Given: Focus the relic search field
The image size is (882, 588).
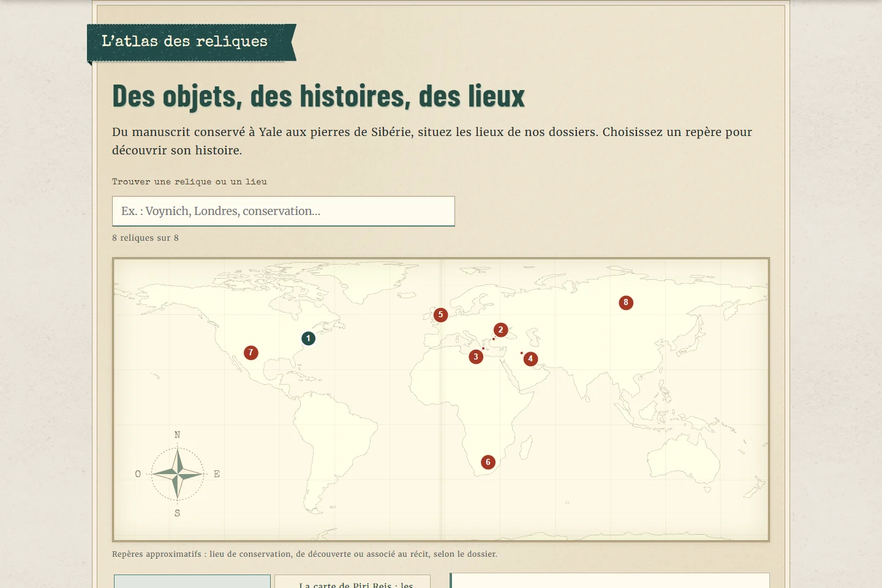Looking at the screenshot, I should [x=284, y=211].
